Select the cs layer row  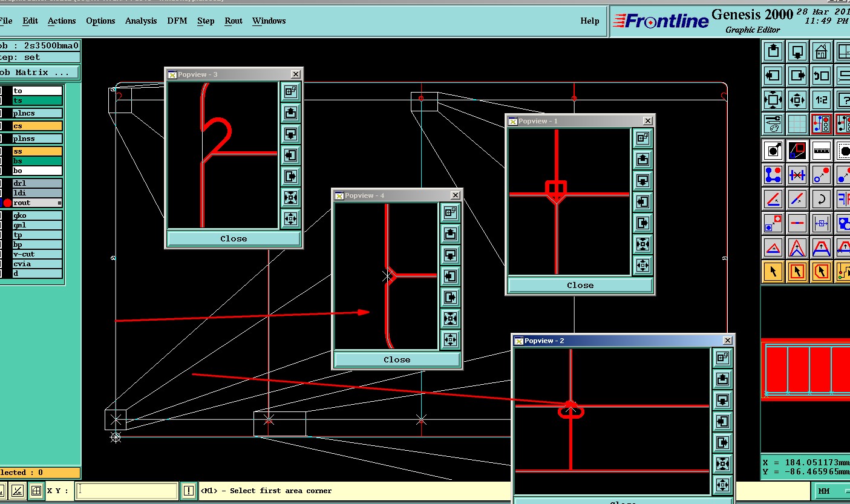coord(37,126)
